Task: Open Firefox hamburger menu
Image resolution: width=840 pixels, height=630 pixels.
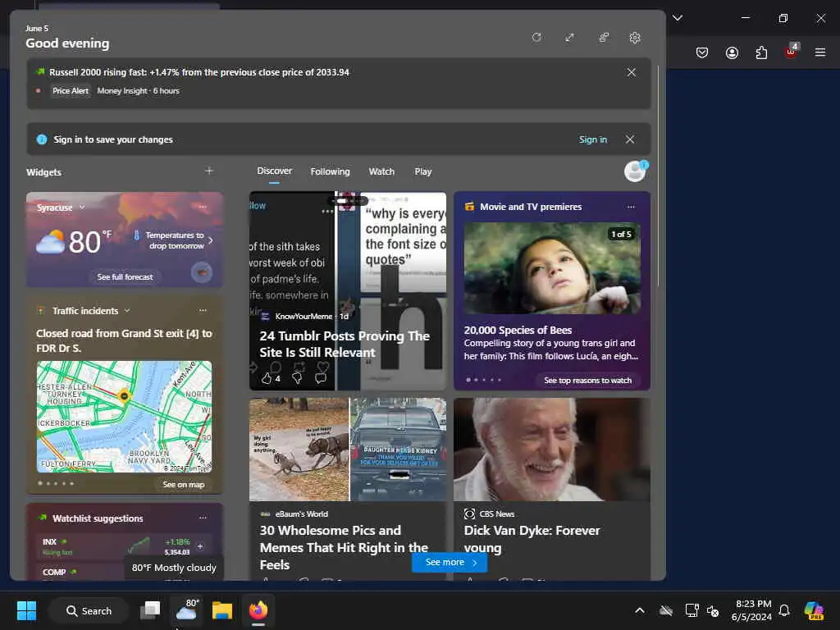Action: point(819,52)
